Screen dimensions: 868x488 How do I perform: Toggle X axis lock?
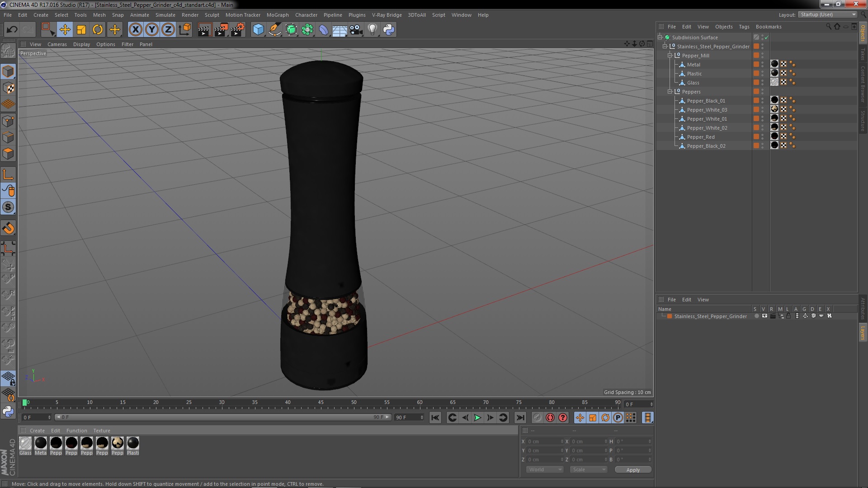(x=135, y=30)
